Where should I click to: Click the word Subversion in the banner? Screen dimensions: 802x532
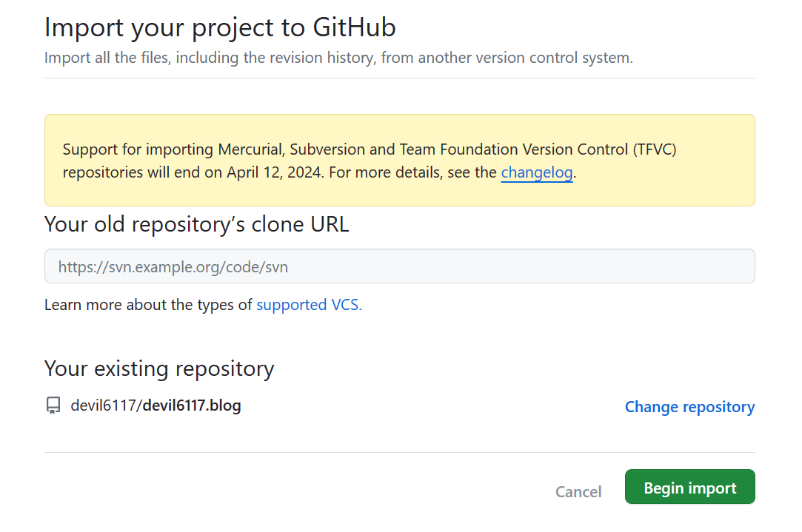tap(327, 149)
